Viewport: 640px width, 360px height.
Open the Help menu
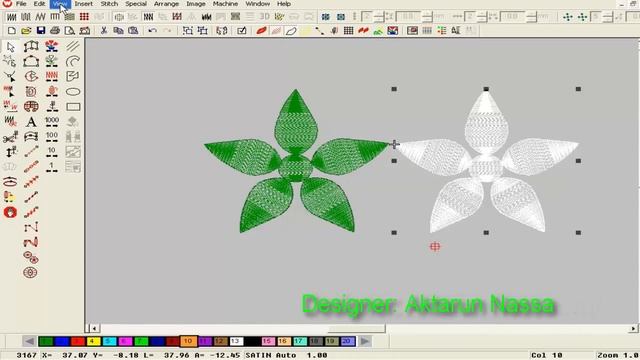click(284, 4)
